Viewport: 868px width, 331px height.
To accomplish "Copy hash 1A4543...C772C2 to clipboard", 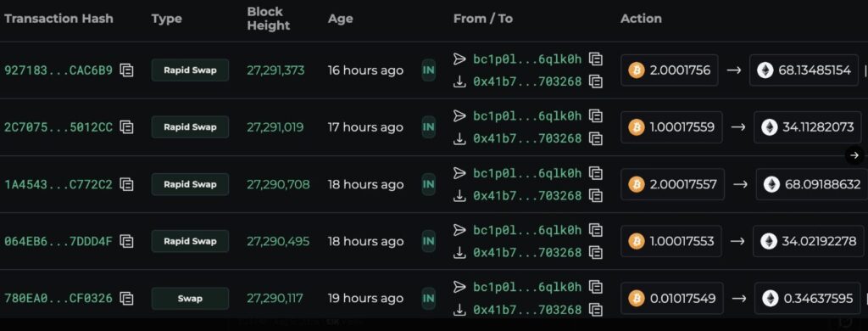I will pos(127,185).
